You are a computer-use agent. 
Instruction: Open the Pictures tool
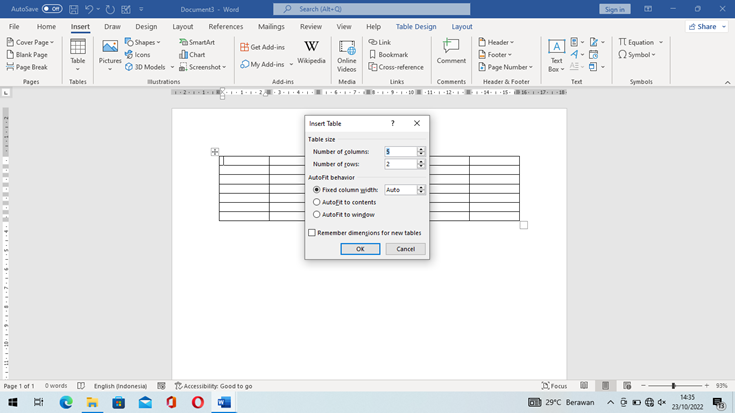pos(110,55)
